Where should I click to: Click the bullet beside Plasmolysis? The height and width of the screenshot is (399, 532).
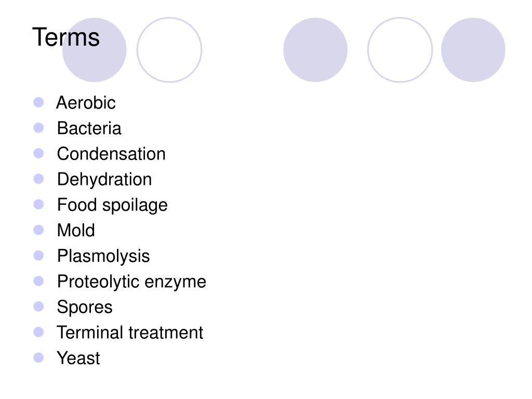tap(38, 255)
